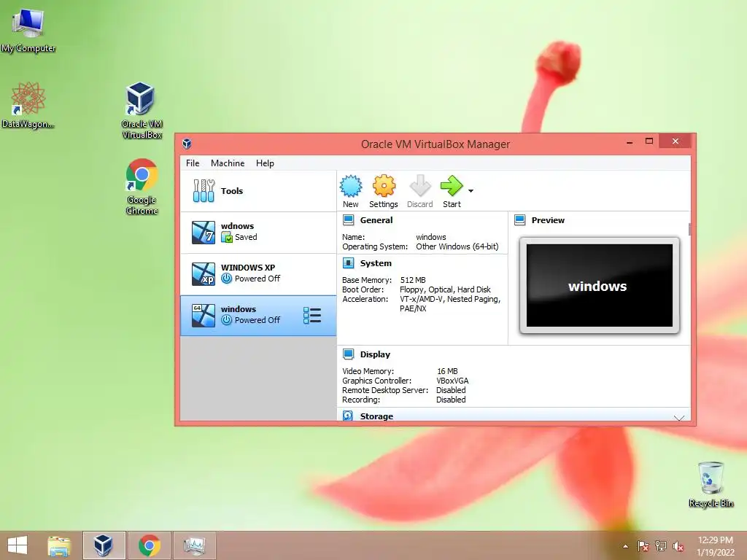747x560 pixels.
Task: Click the Powered Off icon under windows
Action: (x=227, y=320)
